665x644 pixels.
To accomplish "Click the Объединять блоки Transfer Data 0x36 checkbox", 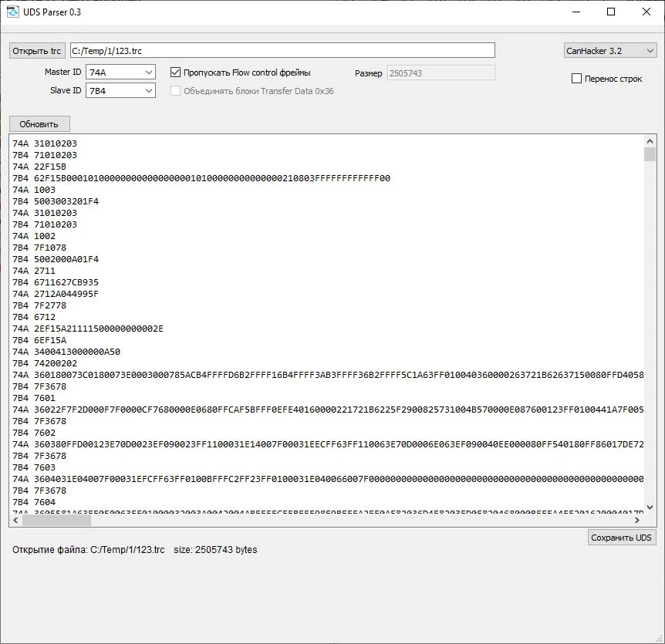I will pyautogui.click(x=174, y=90).
